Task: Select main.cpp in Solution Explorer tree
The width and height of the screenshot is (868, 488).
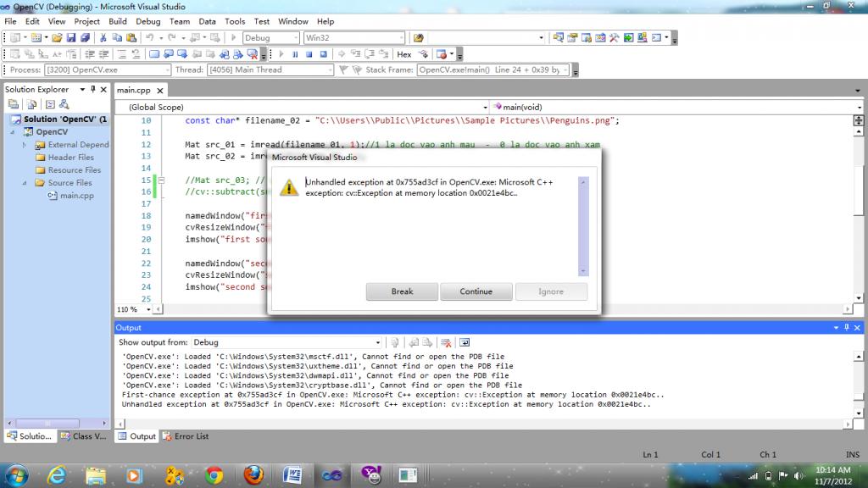Action: [x=76, y=196]
